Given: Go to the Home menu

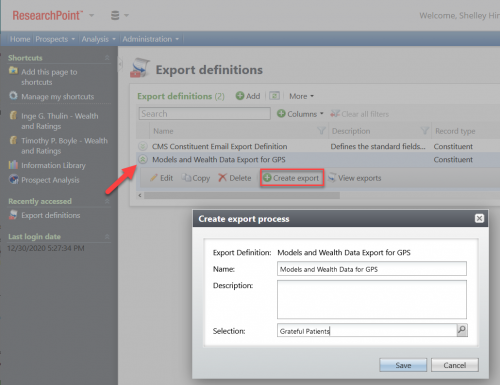Looking at the screenshot, I should click(x=20, y=39).
